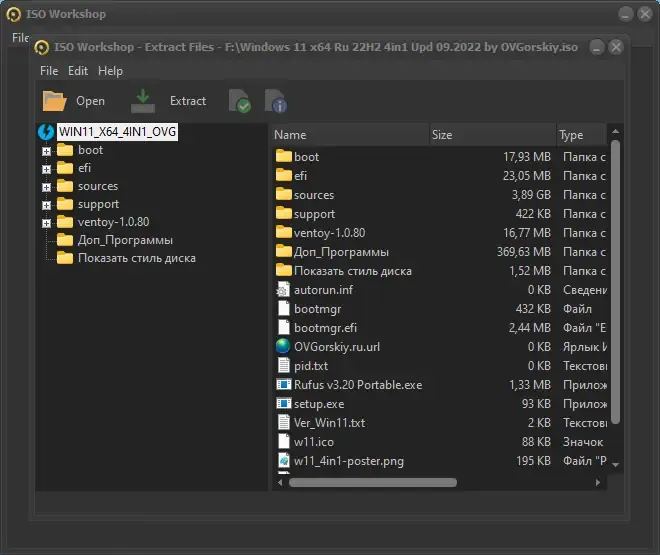
Task: Click the verify image icon with green checkmark
Action: click(x=240, y=101)
